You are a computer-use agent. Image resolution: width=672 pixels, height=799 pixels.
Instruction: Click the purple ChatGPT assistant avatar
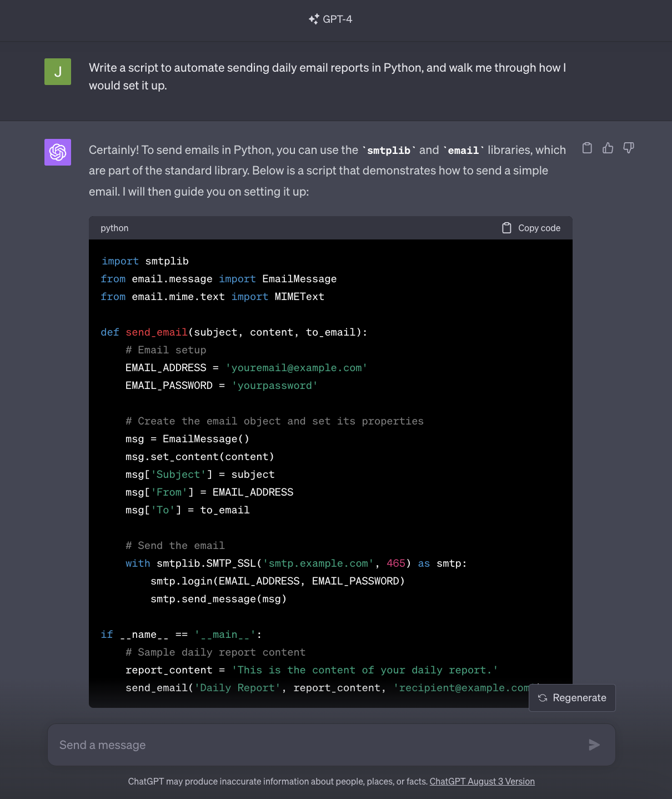(58, 152)
